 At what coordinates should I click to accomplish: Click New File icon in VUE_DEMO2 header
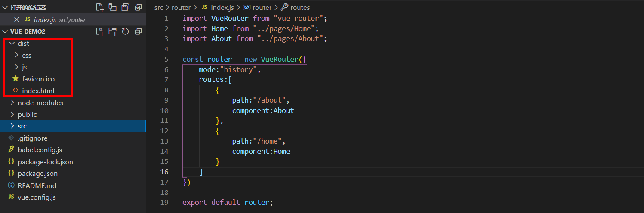point(100,31)
